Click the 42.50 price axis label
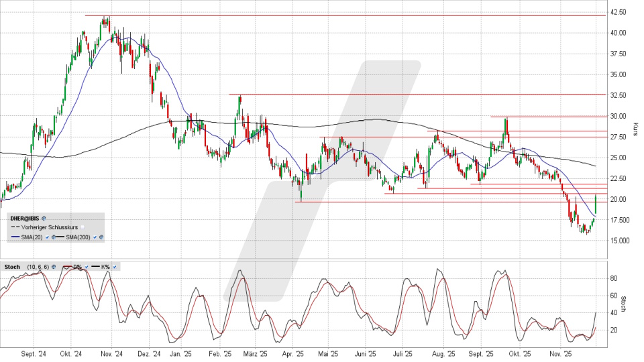 tap(618, 12)
